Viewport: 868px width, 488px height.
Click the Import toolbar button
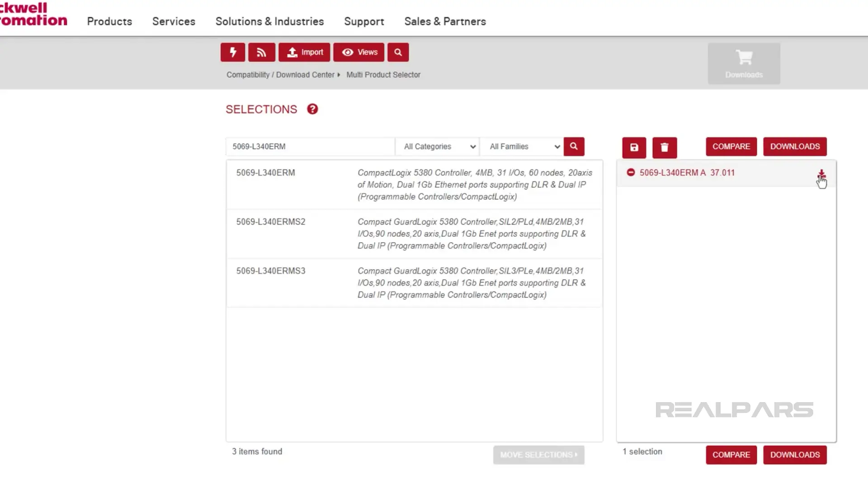click(x=304, y=52)
